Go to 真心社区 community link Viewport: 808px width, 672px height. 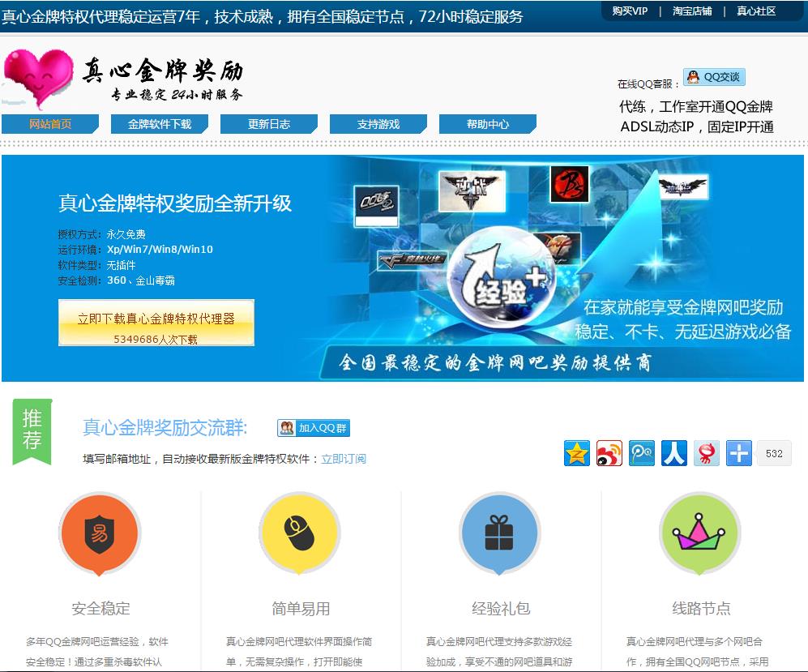click(756, 11)
